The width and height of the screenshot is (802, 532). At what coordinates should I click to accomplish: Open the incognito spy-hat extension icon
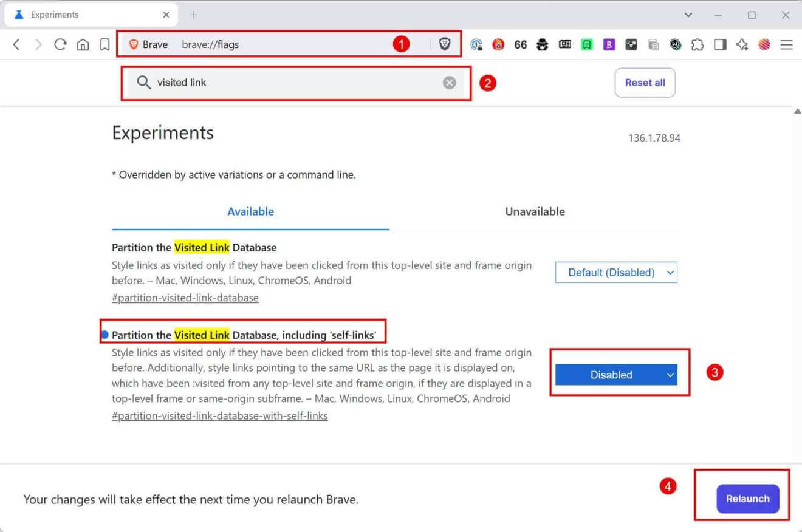pos(542,44)
